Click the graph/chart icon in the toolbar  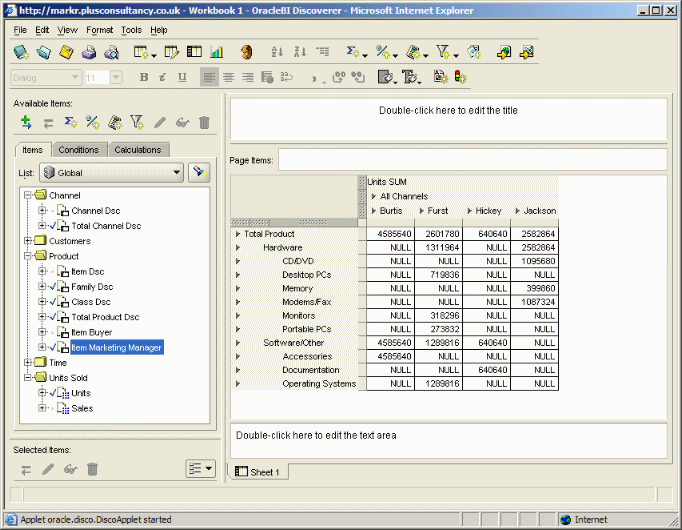click(x=217, y=52)
